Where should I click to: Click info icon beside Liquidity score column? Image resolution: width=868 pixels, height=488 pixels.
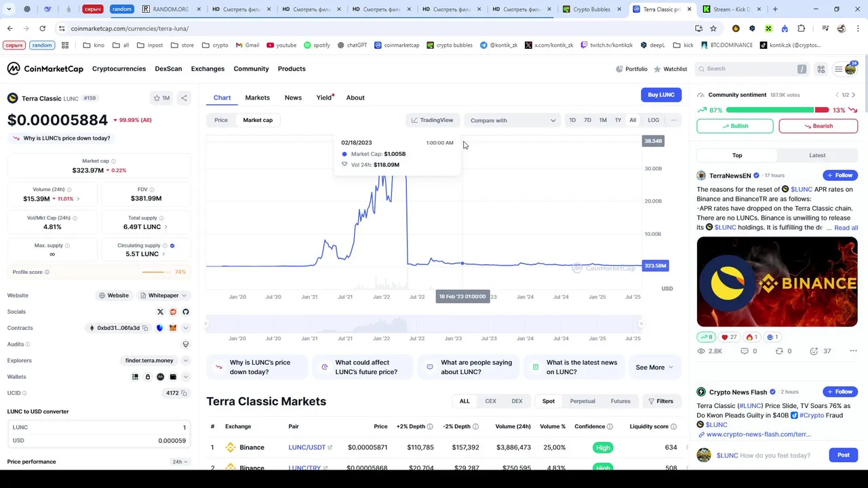673,426
